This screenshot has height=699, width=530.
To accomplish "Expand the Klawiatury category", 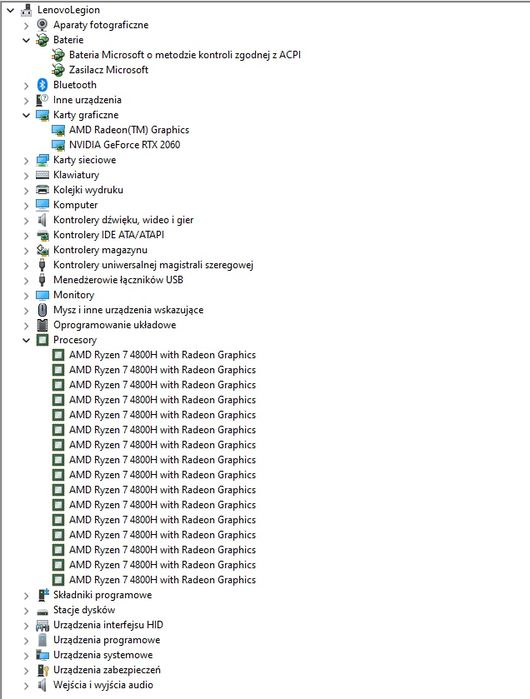I will point(26,175).
